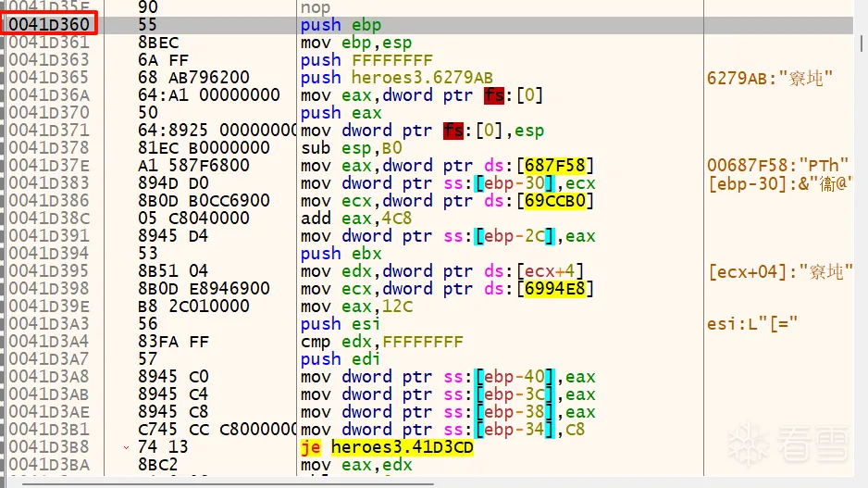Select the sub esp,B0 instruction
The image size is (868, 488).
[353, 148]
